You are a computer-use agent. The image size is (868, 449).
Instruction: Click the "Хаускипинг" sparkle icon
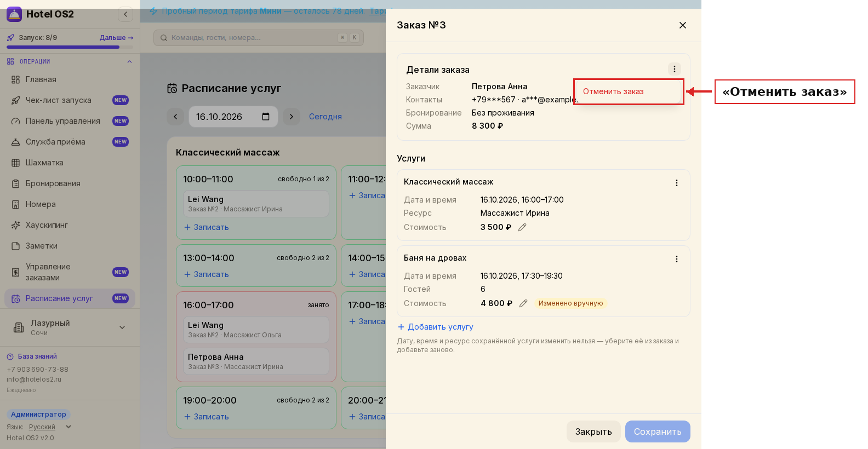[16, 225]
